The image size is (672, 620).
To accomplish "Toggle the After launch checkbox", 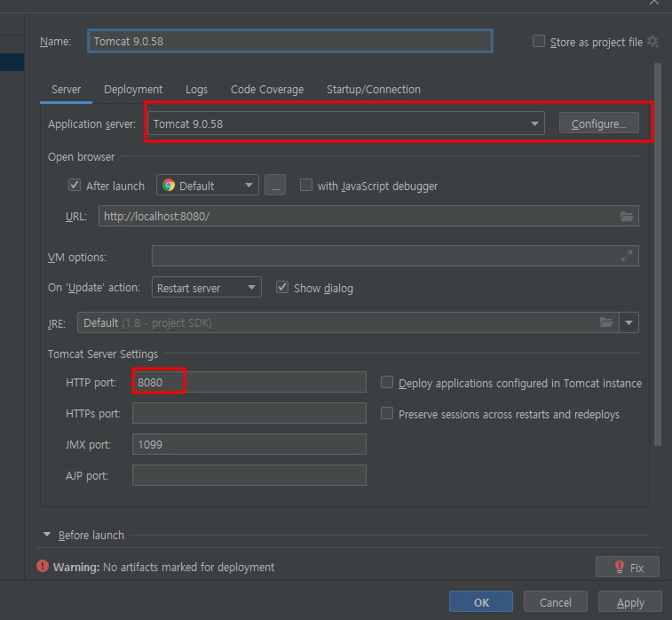I will pyautogui.click(x=75, y=186).
